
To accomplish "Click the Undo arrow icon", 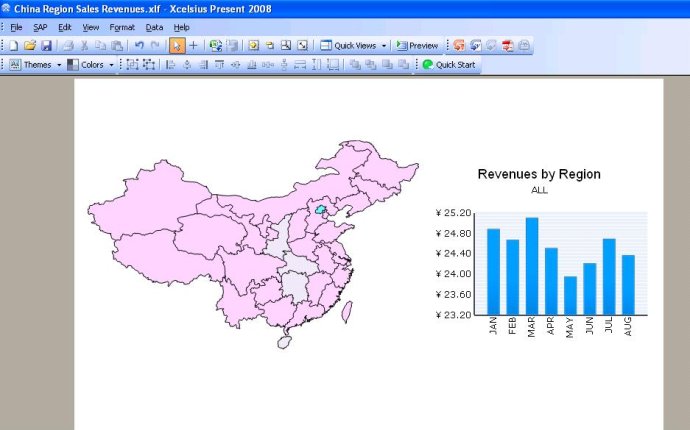I will (139, 46).
